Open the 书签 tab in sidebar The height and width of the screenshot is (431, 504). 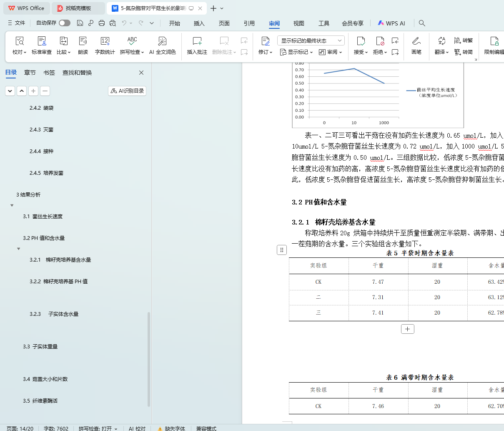pyautogui.click(x=49, y=73)
